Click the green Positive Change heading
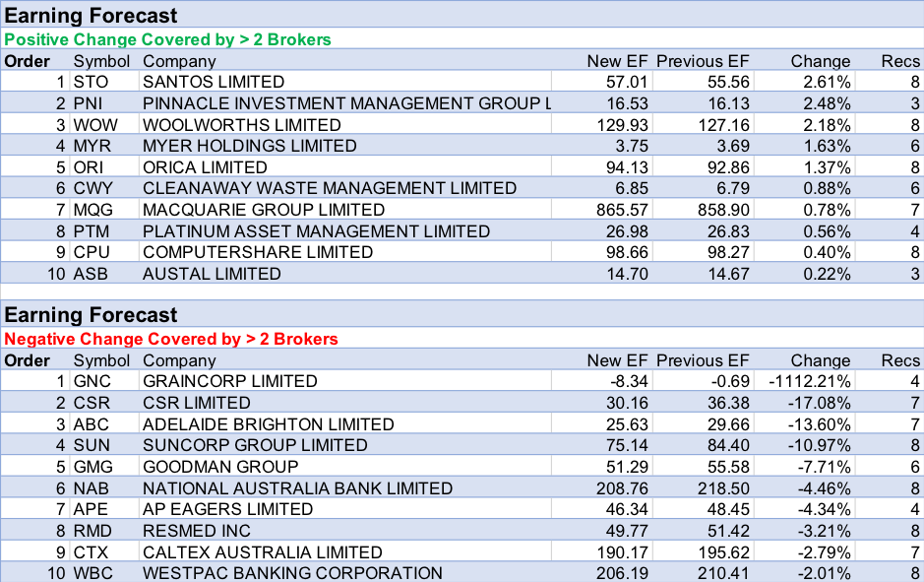The width and height of the screenshot is (924, 582). [x=168, y=39]
